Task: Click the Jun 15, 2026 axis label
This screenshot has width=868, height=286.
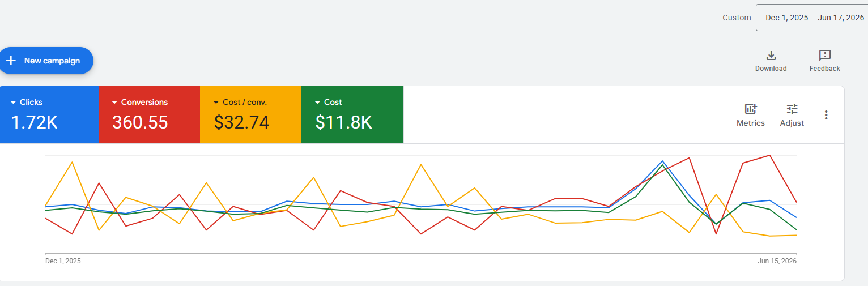Action: pos(777,261)
